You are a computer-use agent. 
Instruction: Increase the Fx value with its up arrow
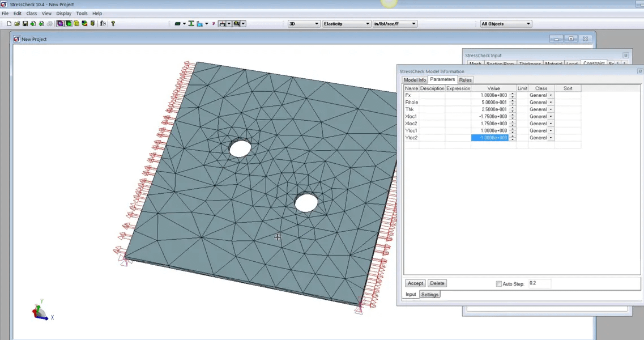coord(513,93)
